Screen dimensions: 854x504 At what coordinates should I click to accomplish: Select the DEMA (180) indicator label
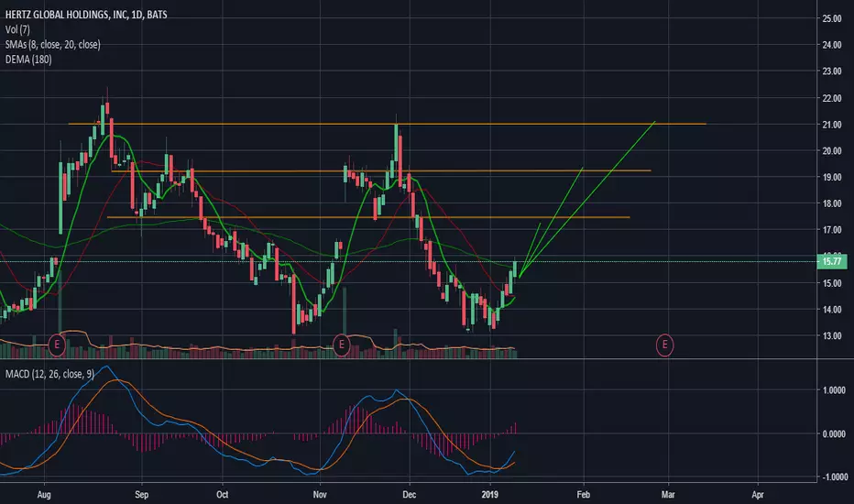click(x=28, y=60)
